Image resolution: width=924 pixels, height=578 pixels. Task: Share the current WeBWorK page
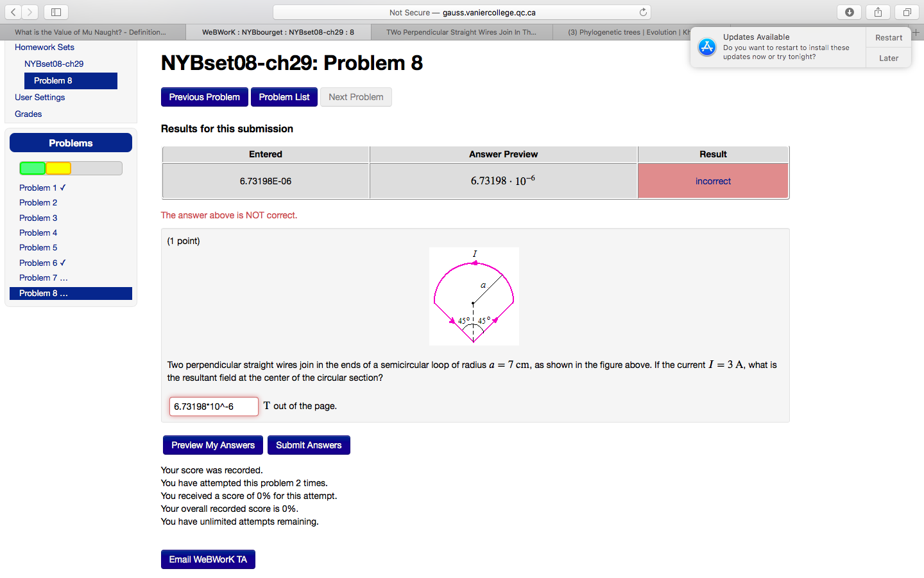(877, 12)
